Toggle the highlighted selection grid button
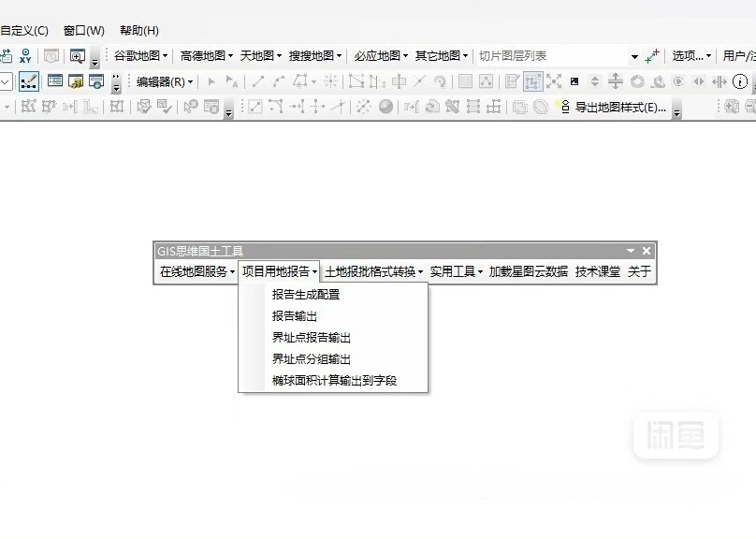Viewport: 756px width, 539px height. [533, 81]
